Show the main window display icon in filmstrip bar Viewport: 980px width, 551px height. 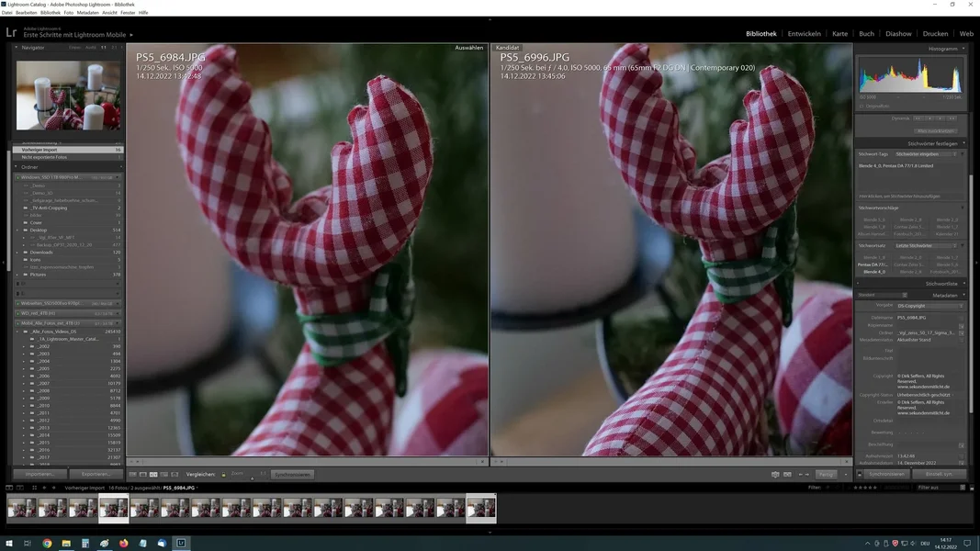[x=9, y=488]
